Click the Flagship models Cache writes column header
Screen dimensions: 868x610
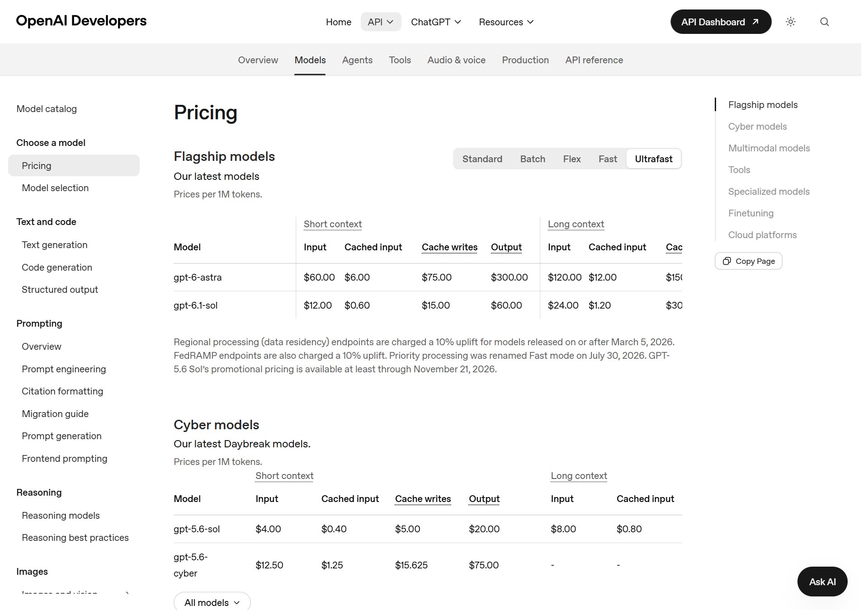(449, 247)
